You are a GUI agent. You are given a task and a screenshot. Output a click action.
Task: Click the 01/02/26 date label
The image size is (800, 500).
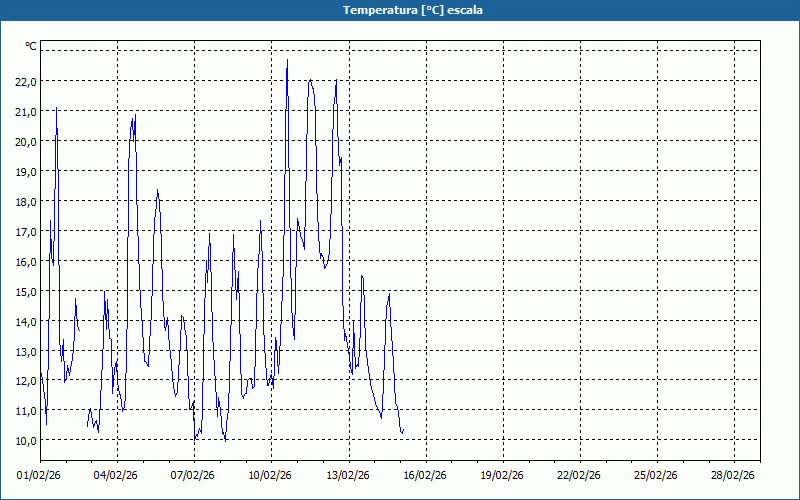(39, 475)
